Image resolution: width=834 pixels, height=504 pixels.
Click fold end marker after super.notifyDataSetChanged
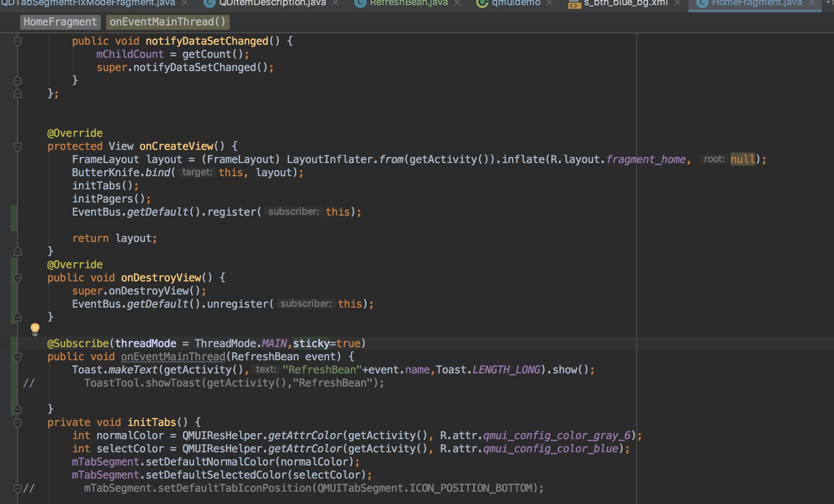tap(18, 80)
